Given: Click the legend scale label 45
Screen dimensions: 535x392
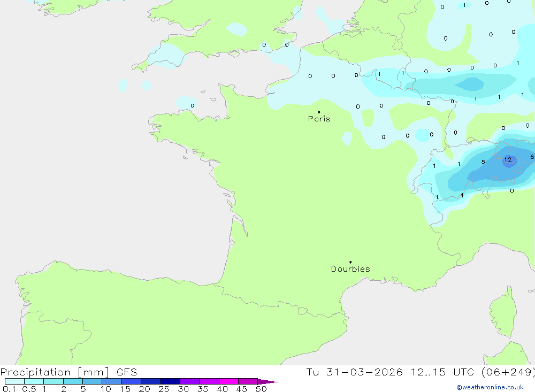Looking at the screenshot, I should (x=242, y=389).
